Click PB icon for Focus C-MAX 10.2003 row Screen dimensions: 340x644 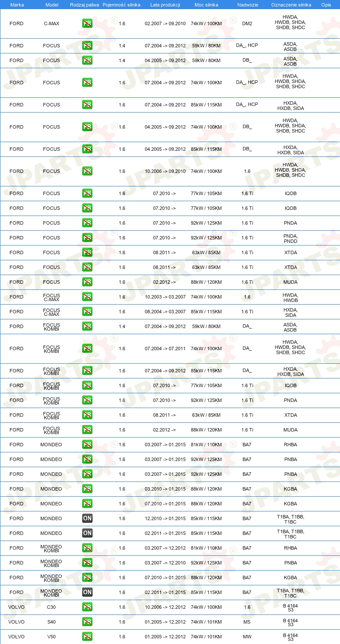click(x=87, y=297)
